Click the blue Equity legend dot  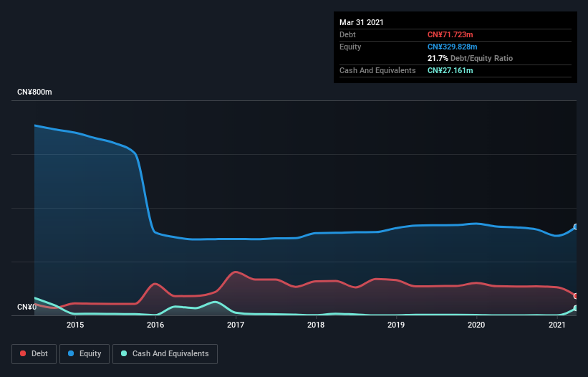point(71,353)
